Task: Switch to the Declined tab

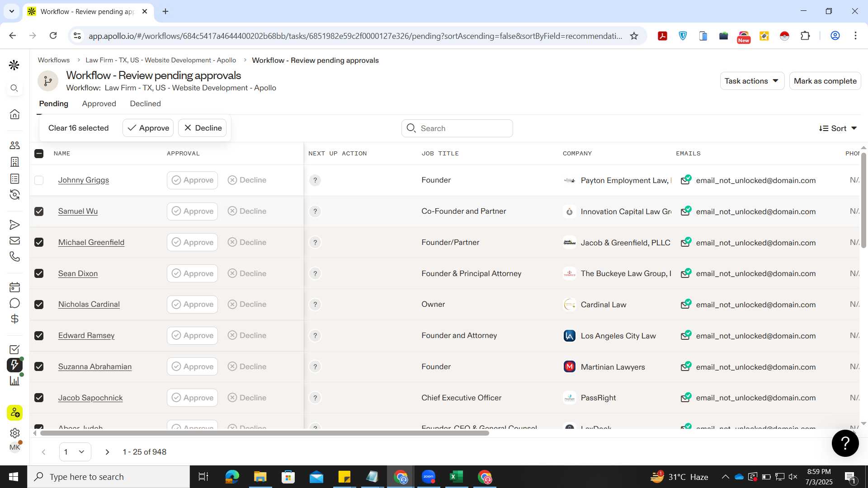Action: [x=145, y=103]
